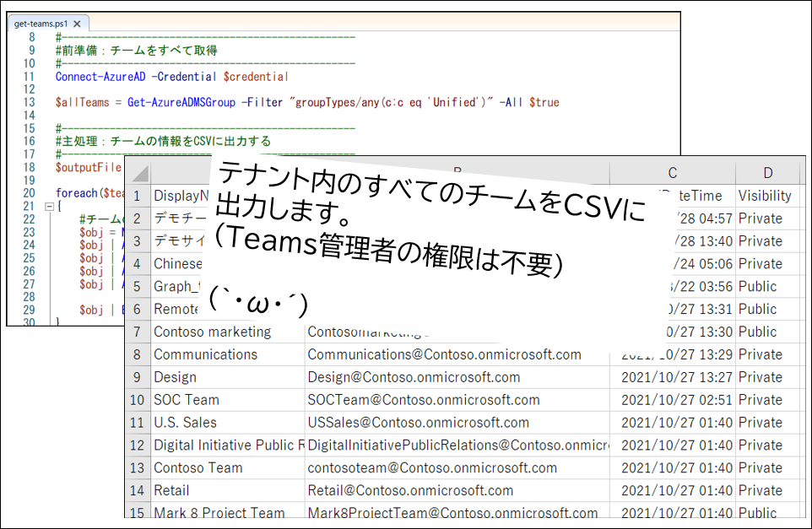This screenshot has width=812, height=529.
Task: Click the contosoteam@Contoso.onmicrosoft.com cell
Action: pyautogui.click(x=457, y=468)
